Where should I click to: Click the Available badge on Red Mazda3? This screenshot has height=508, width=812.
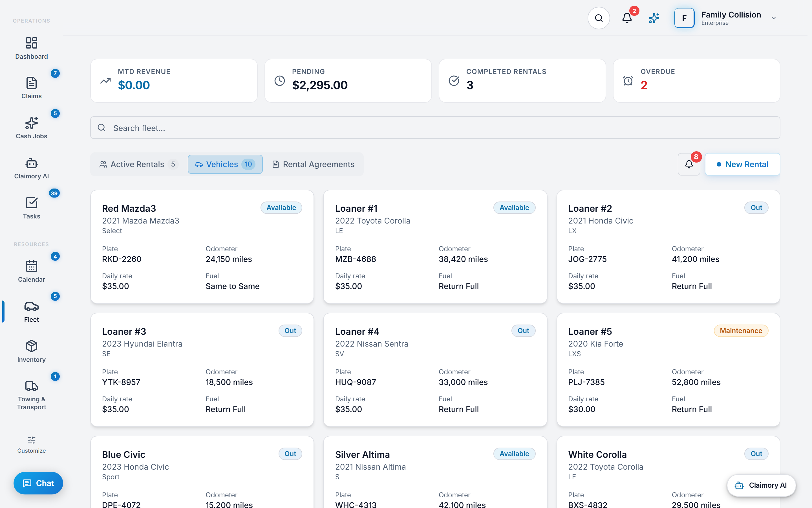point(281,208)
